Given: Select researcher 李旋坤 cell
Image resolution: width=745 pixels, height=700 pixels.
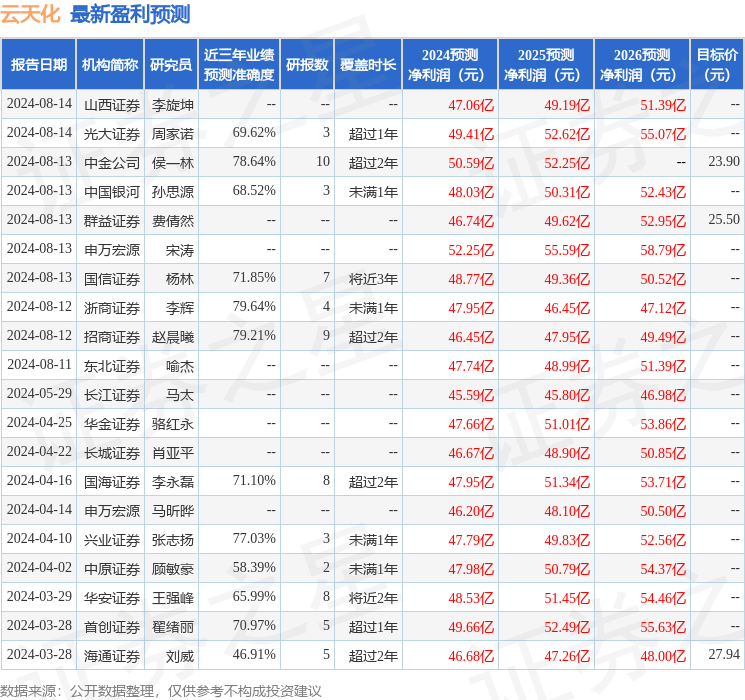Looking at the screenshot, I should point(173,105).
